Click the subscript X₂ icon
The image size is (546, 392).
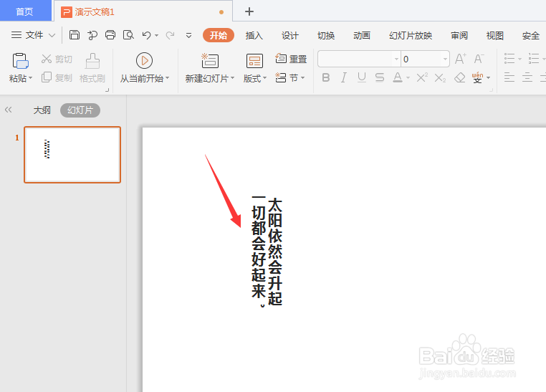point(440,77)
